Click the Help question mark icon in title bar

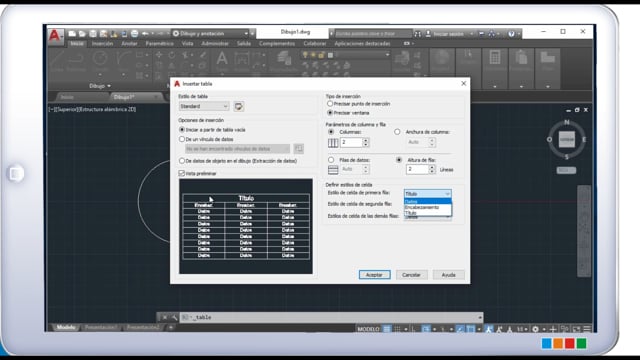point(511,34)
